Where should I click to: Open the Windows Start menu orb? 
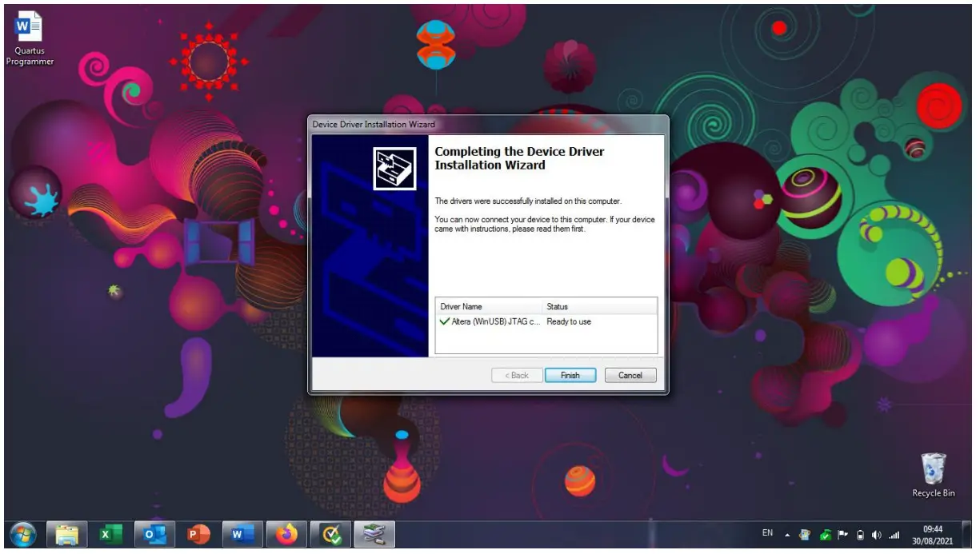23,534
